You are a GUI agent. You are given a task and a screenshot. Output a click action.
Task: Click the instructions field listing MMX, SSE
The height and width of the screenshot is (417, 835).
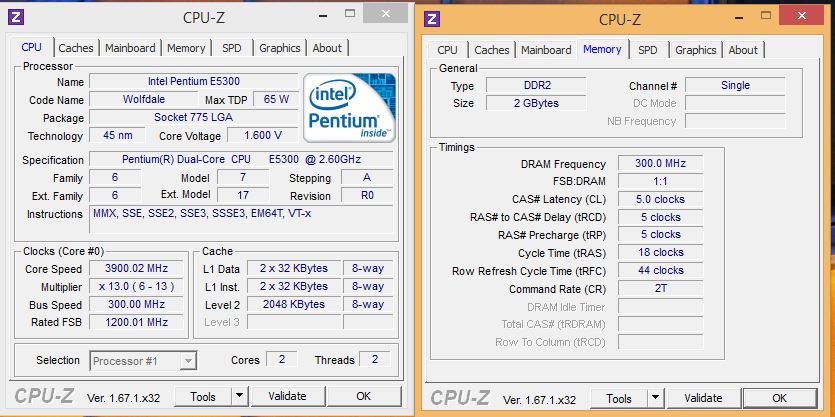click(x=241, y=219)
